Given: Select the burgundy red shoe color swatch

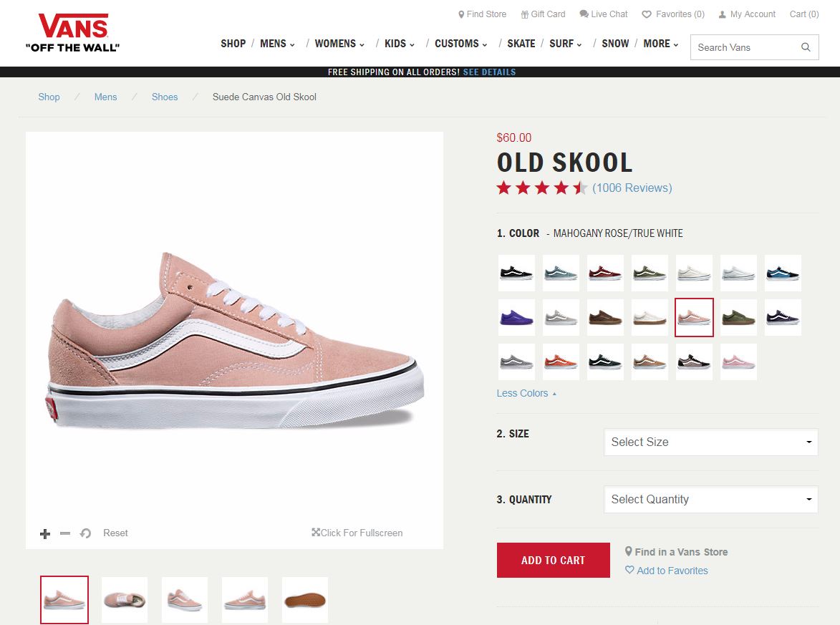Looking at the screenshot, I should pyautogui.click(x=605, y=273).
